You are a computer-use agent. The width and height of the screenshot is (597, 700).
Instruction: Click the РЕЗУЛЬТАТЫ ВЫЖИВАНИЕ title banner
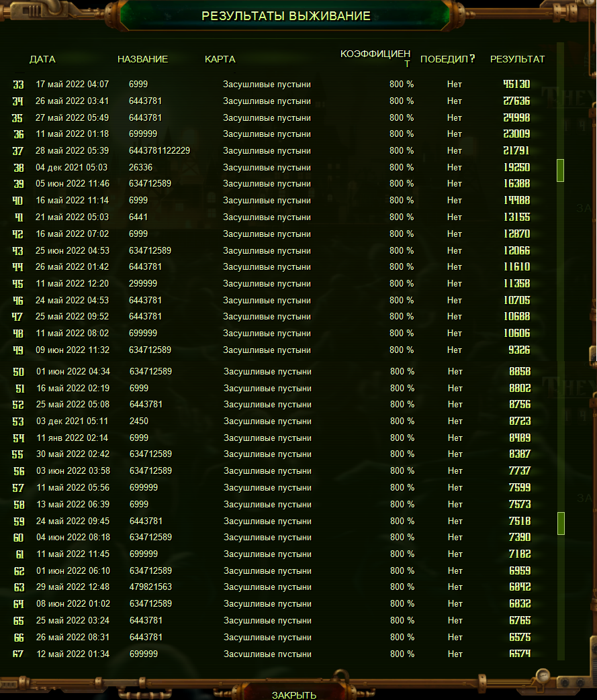coord(286,16)
